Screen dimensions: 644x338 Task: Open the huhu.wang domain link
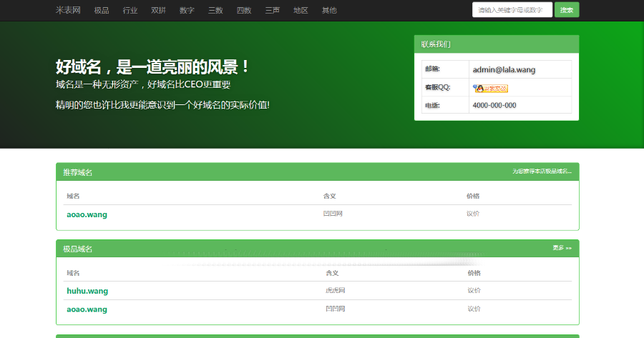87,291
